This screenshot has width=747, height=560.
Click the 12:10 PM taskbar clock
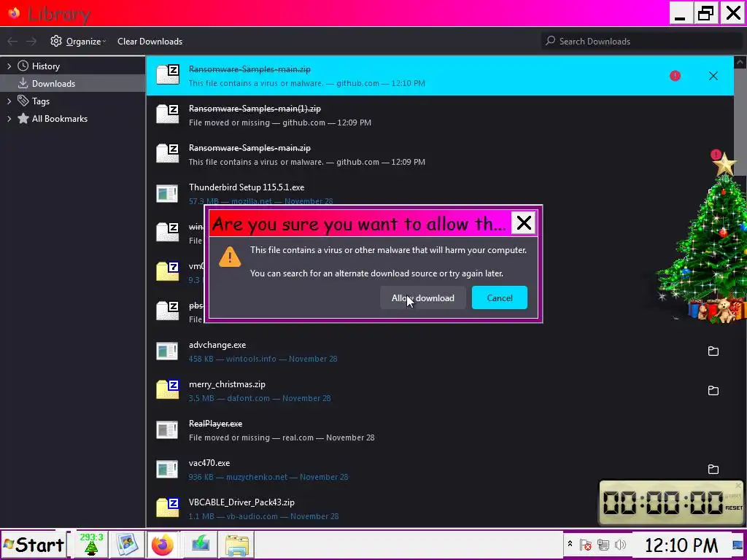pos(681,545)
